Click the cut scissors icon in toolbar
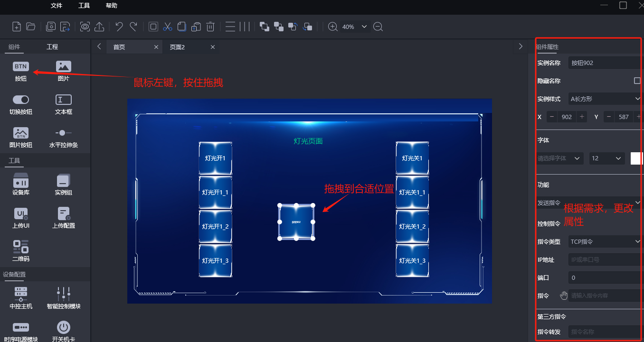 (167, 27)
